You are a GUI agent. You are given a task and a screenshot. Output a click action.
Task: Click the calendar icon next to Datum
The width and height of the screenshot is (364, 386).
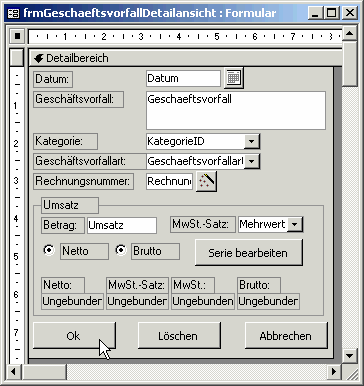click(234, 78)
